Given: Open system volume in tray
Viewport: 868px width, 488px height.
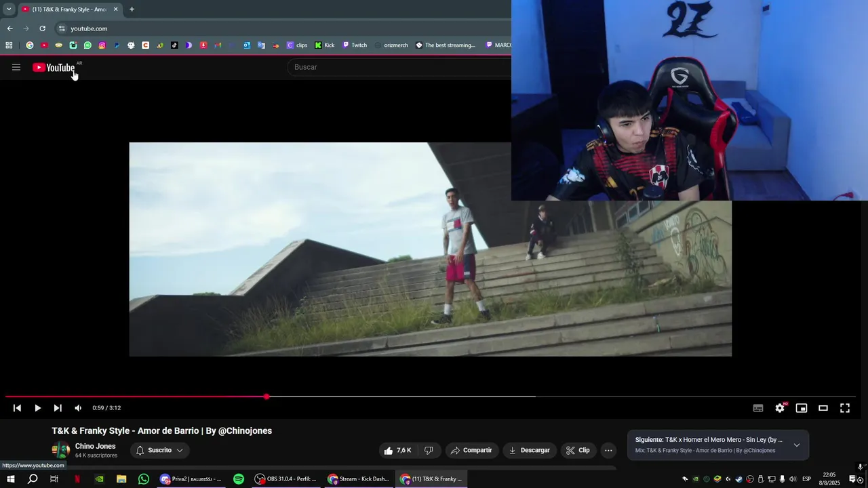Looking at the screenshot, I should [793, 479].
